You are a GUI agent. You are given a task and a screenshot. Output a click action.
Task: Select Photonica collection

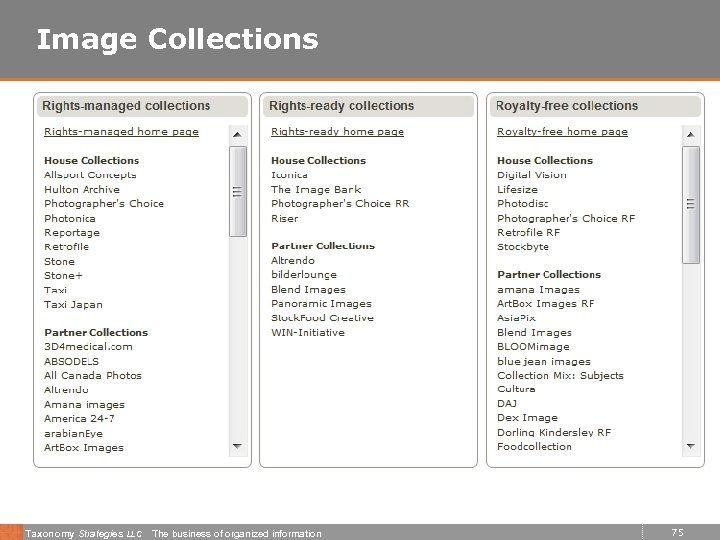(70, 219)
